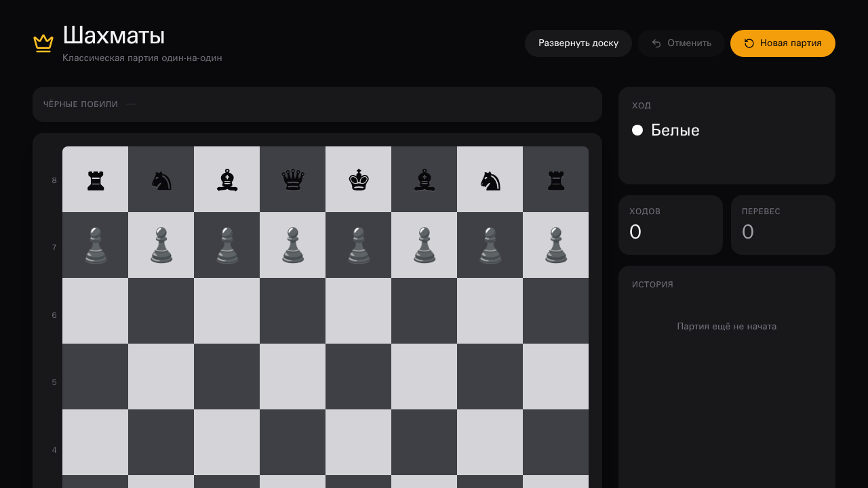Image resolution: width=868 pixels, height=488 pixels.
Task: Click the Развернуть доску button
Action: point(578,43)
